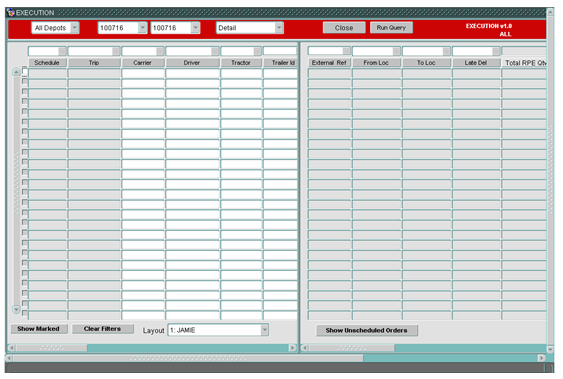Click the bottom window scrollbar's right arrow
The image size is (563, 379).
[x=541, y=358]
